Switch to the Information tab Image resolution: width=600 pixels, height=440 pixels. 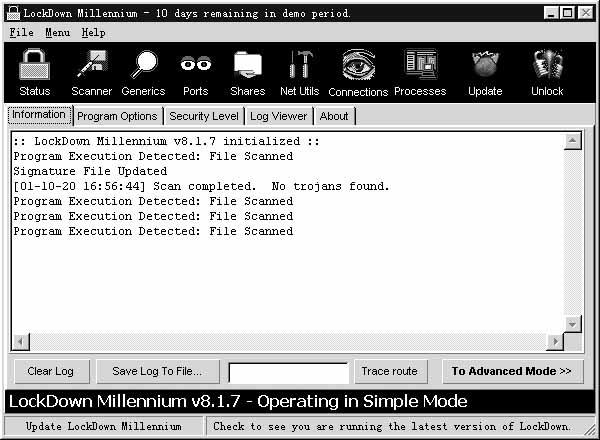39,115
